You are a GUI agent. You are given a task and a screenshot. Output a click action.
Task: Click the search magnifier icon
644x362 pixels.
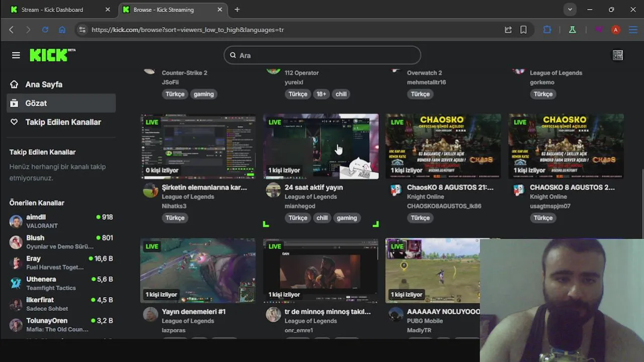coord(233,55)
